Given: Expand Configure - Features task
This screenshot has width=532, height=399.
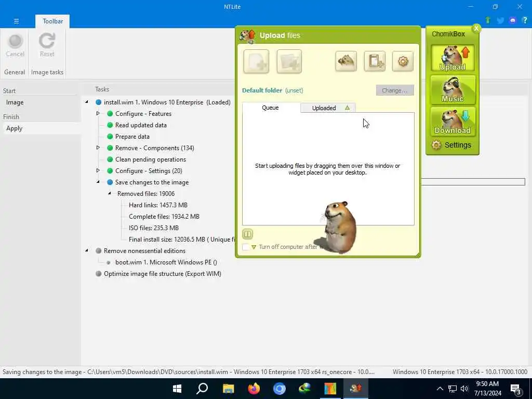Looking at the screenshot, I should (98, 113).
